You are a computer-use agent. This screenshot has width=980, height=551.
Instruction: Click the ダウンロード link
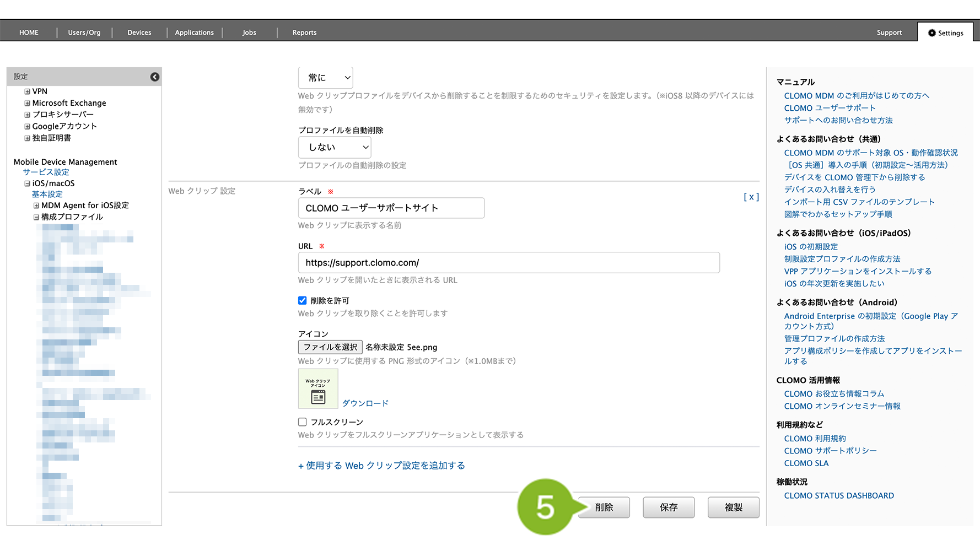pos(365,403)
